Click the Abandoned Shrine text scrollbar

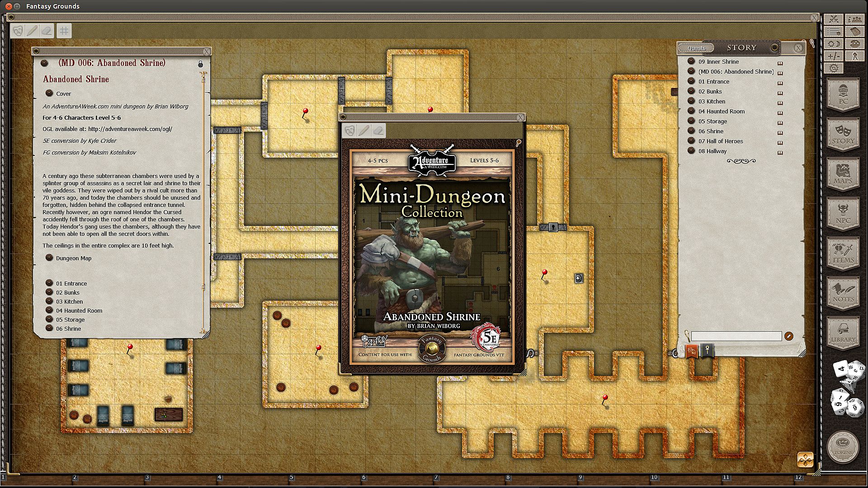pos(203,181)
